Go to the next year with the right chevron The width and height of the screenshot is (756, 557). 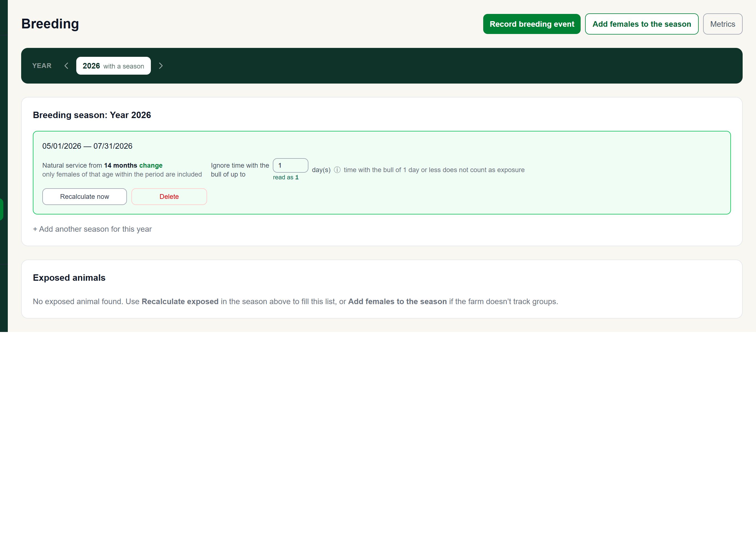click(161, 66)
